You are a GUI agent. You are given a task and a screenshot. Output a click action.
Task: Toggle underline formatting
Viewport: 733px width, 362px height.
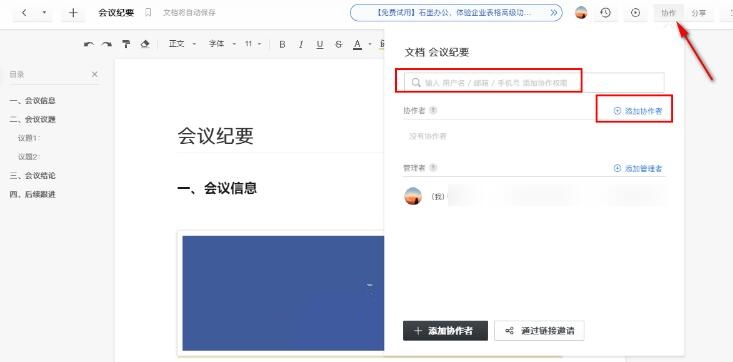pos(320,44)
